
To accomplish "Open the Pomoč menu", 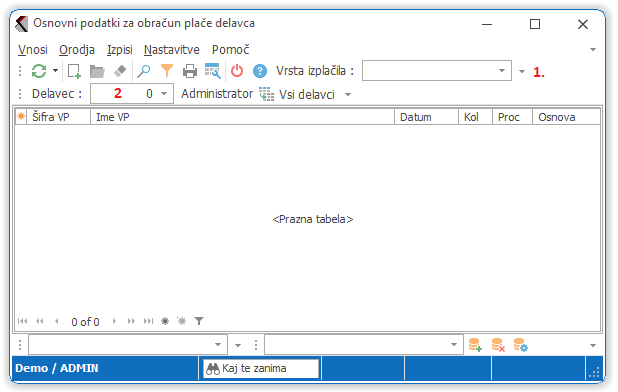I will 231,50.
